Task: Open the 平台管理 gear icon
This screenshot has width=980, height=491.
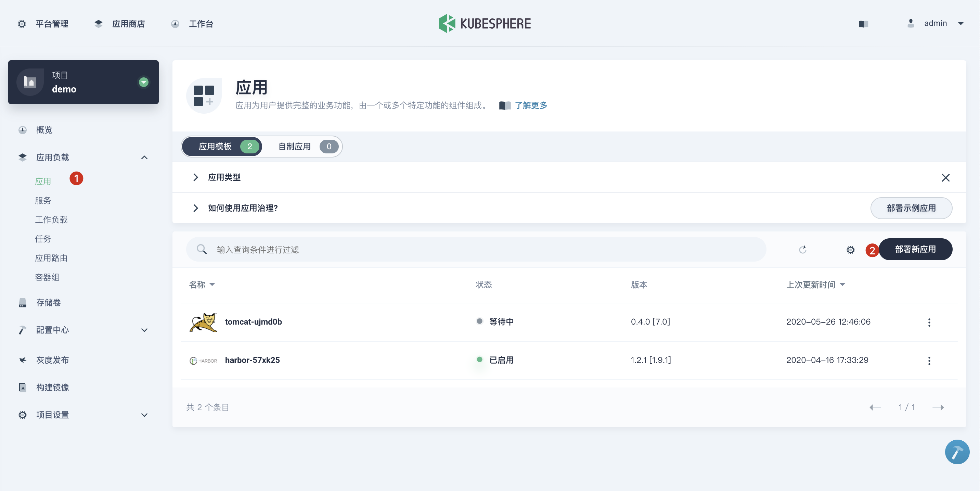Action: pos(22,24)
